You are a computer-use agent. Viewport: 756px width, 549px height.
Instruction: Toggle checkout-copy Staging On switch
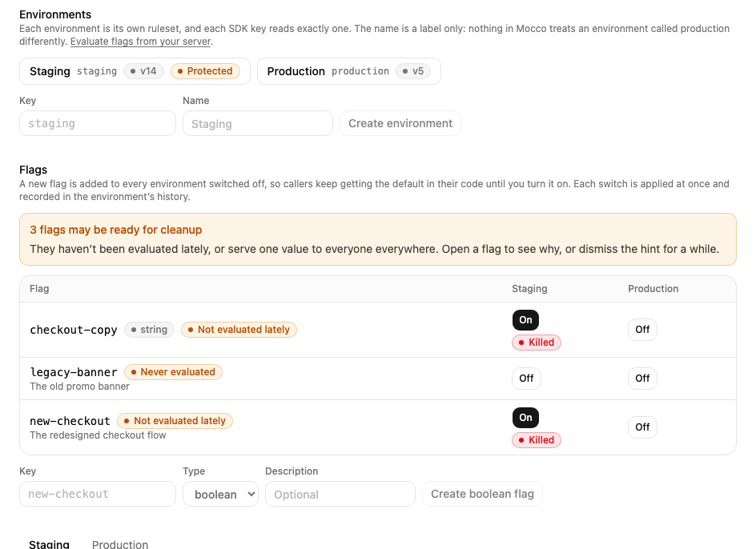(525, 320)
